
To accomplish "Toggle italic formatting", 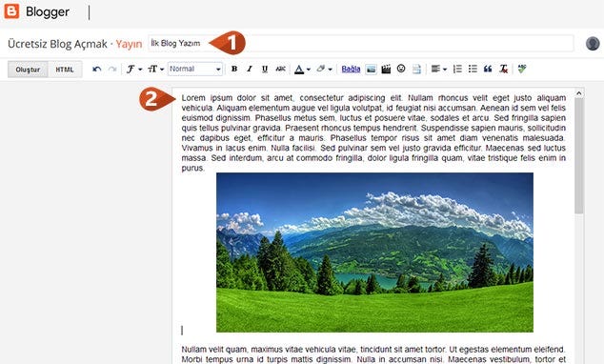I will (250, 69).
